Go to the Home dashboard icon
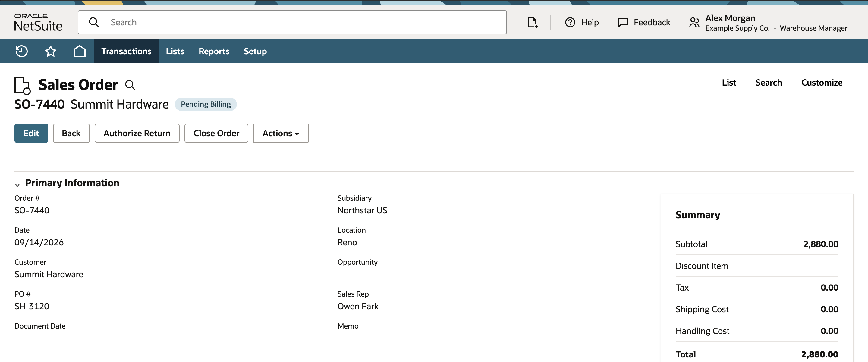Screen dimensions: 868x362 (80, 51)
